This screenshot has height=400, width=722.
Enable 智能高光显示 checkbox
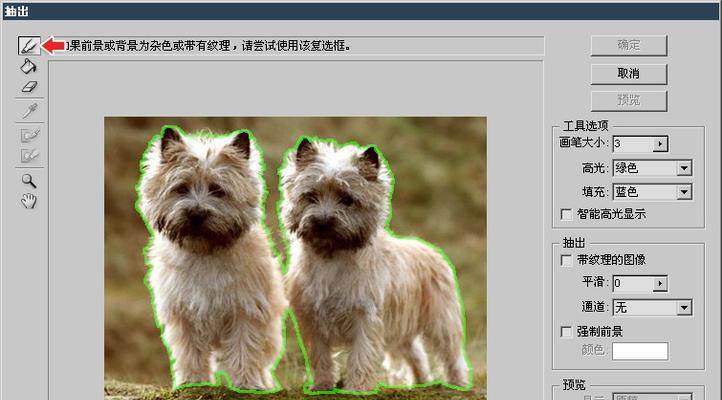point(566,214)
